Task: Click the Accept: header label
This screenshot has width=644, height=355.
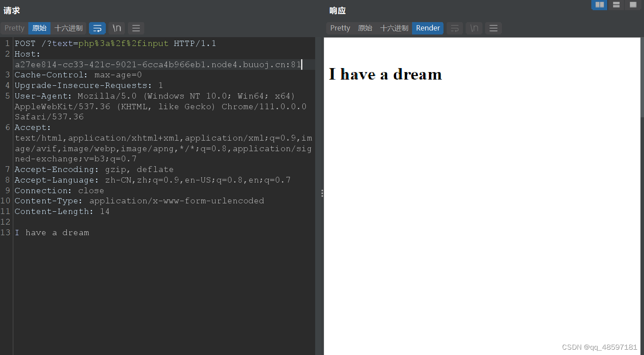Action: (x=33, y=127)
